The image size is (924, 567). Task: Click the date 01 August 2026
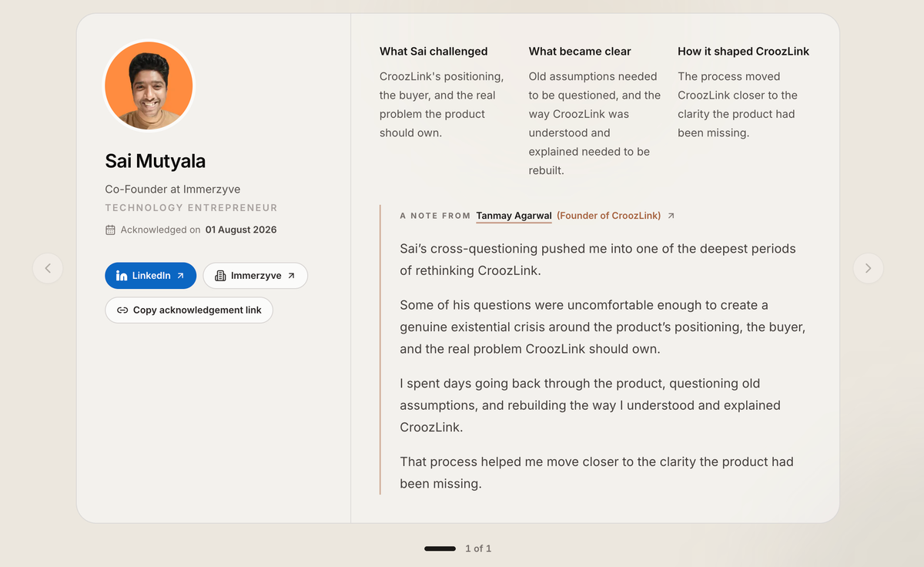point(241,230)
